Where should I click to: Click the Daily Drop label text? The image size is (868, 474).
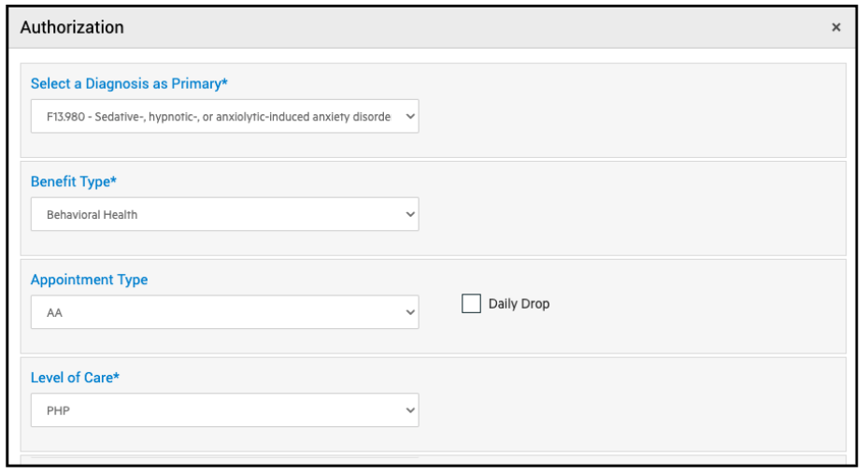click(519, 304)
